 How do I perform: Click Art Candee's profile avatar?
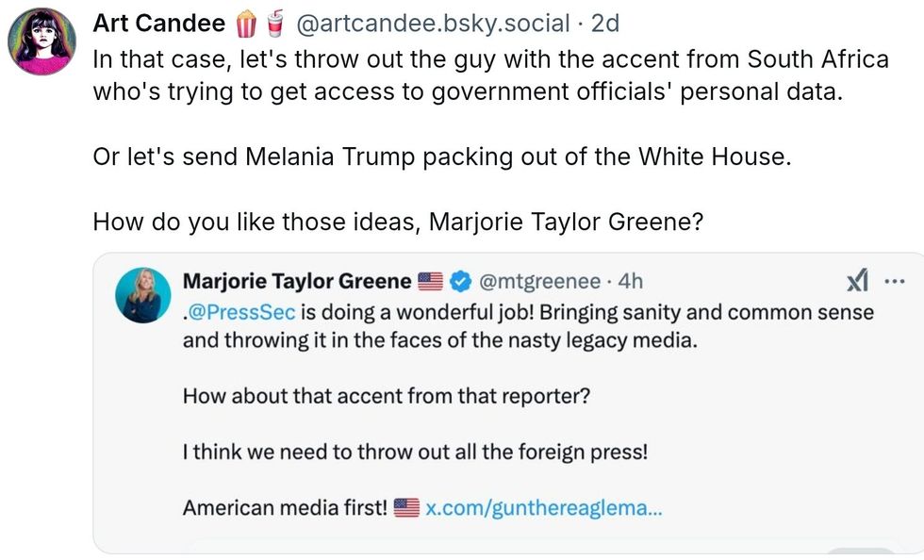pos(43,41)
